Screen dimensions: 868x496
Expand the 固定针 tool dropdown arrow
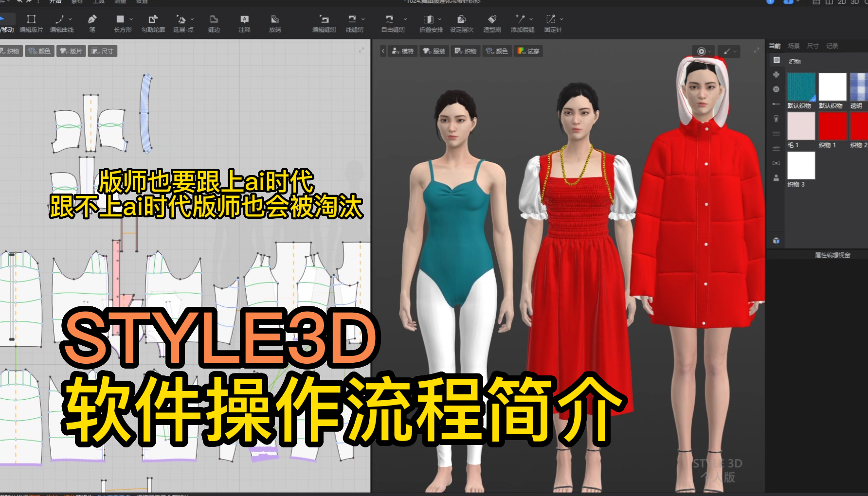pyautogui.click(x=561, y=19)
